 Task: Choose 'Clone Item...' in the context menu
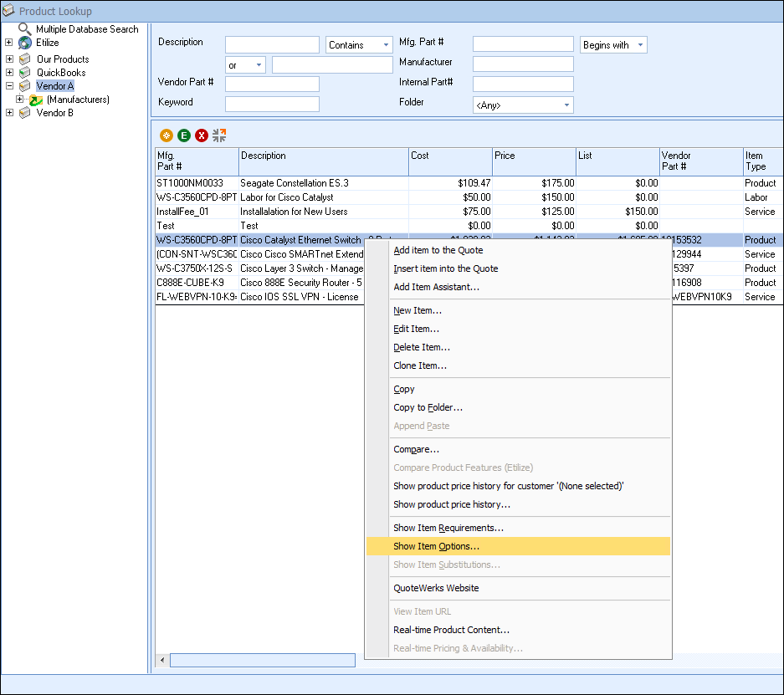420,365
